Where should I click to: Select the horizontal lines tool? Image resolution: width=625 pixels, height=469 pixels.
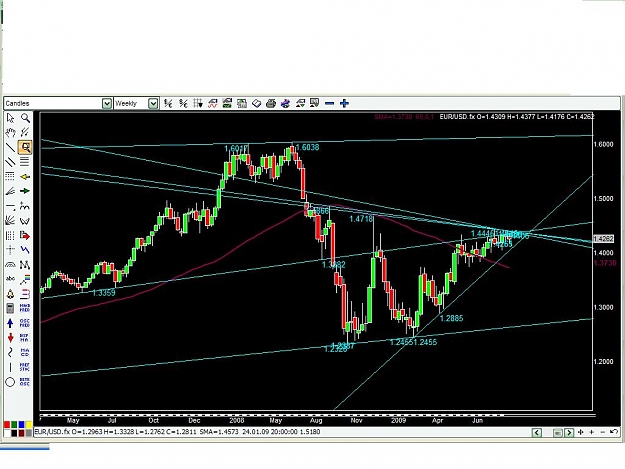[25, 162]
